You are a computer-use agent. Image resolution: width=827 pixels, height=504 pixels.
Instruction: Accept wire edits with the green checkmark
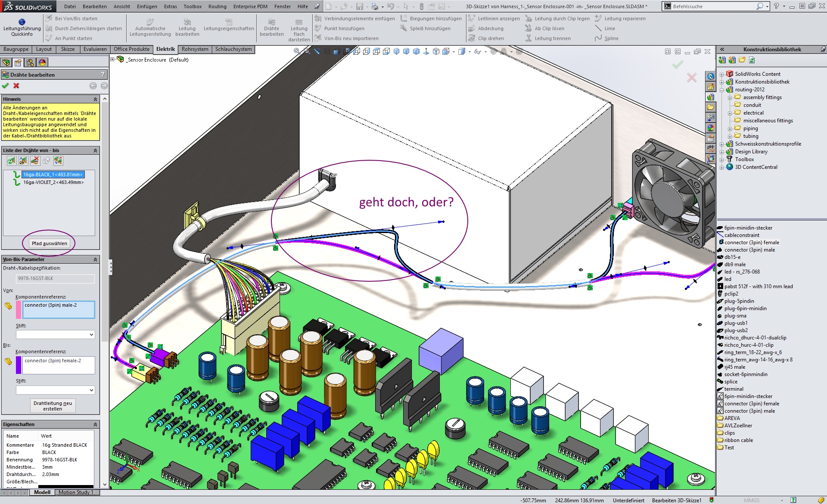click(x=6, y=86)
